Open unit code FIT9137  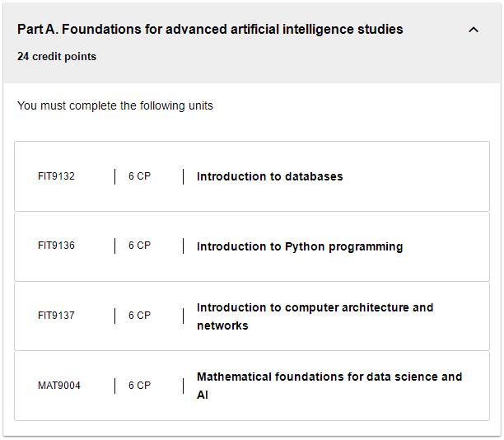click(x=56, y=316)
